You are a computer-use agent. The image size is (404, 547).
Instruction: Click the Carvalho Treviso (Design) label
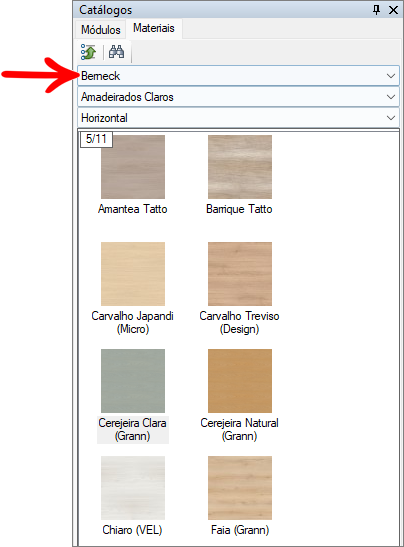click(x=239, y=322)
